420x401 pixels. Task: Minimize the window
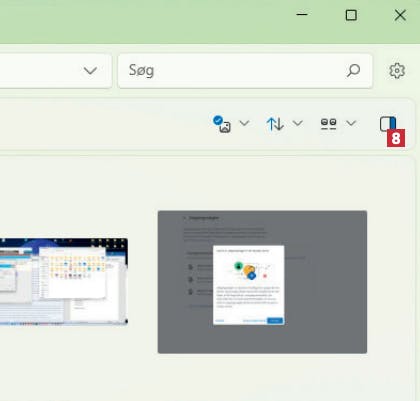coord(302,15)
